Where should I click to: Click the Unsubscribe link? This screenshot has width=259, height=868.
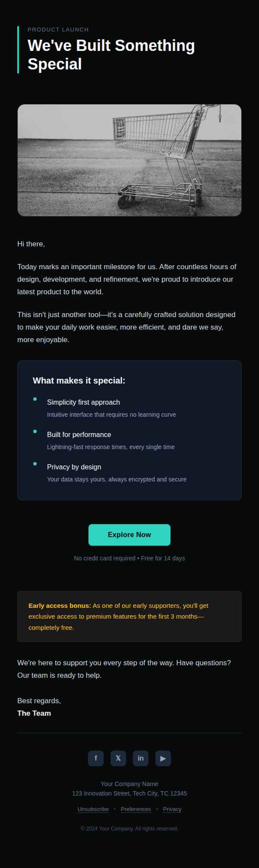tap(93, 809)
